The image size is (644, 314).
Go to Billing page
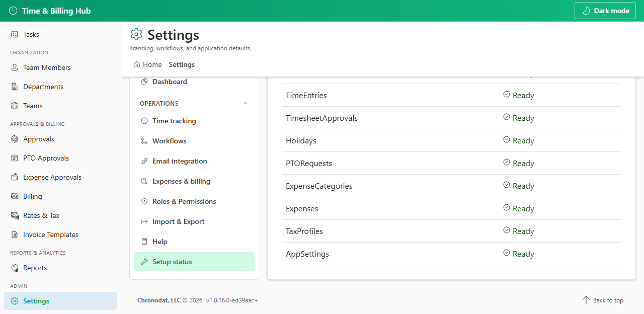coord(60,196)
